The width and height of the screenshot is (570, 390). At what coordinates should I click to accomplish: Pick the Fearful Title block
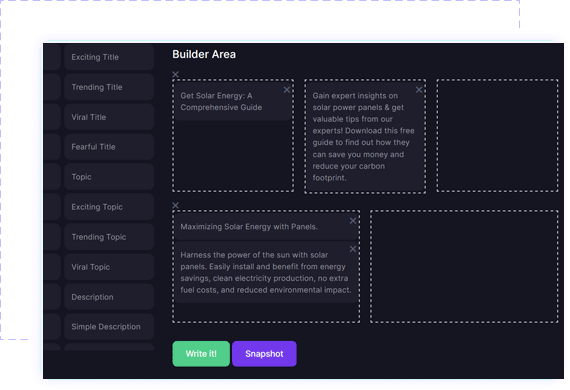(109, 147)
